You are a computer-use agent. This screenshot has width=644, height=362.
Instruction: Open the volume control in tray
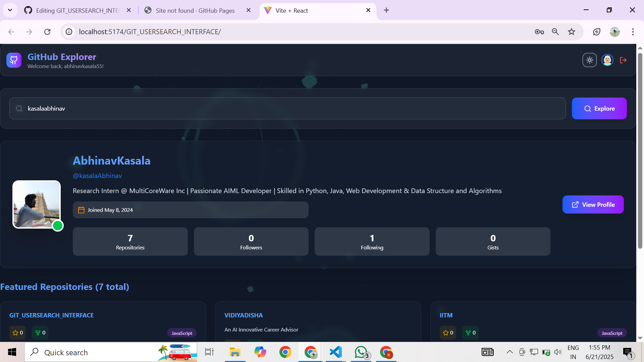[558, 352]
